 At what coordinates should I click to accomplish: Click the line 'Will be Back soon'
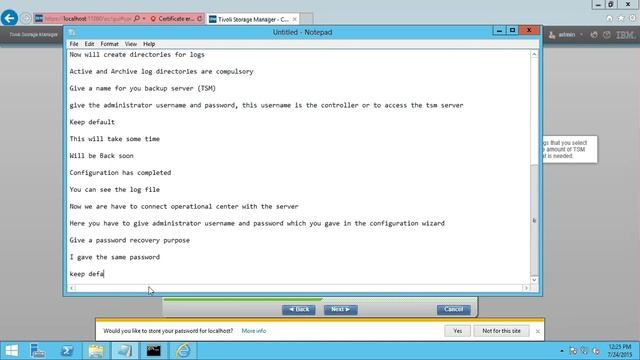(102, 156)
